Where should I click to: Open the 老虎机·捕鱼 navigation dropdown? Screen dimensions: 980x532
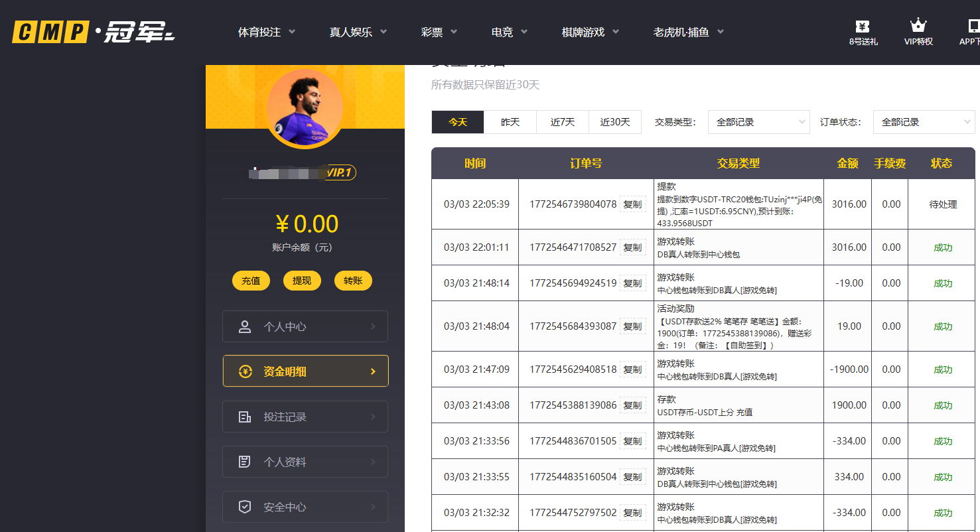point(688,32)
